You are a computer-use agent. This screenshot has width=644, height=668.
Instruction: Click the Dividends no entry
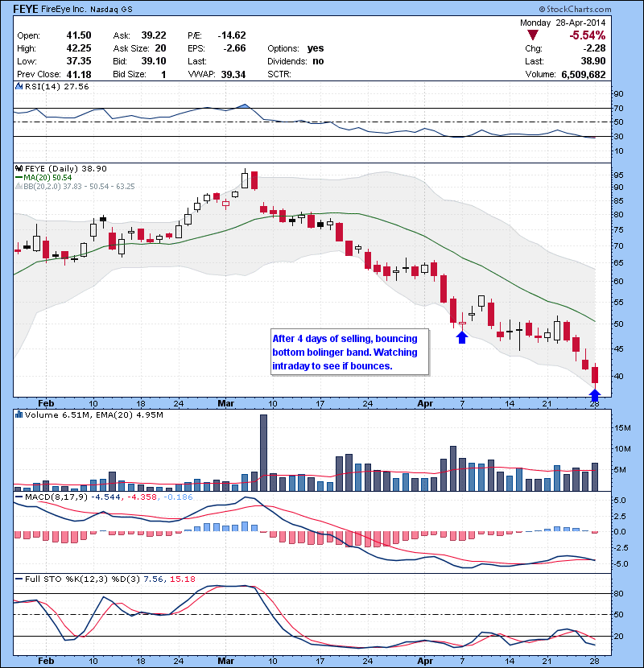click(295, 61)
